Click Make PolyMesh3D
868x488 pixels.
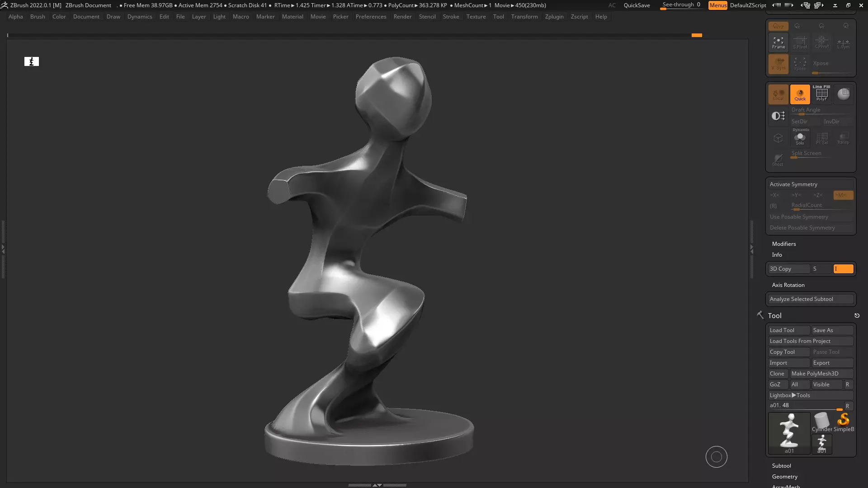[x=822, y=374]
